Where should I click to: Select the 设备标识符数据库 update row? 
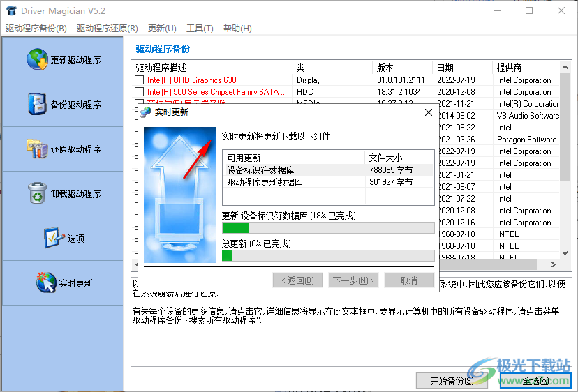(328, 169)
